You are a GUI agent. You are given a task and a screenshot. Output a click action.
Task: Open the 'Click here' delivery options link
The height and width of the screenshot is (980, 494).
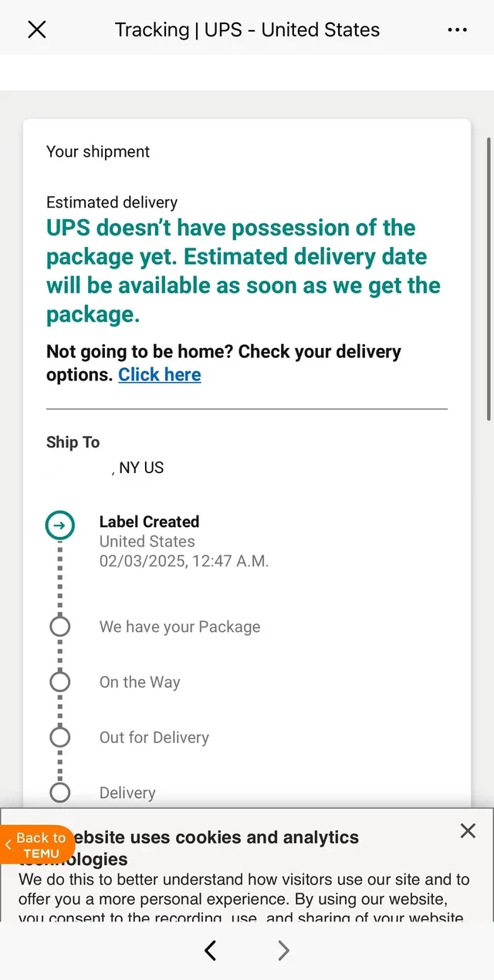(x=160, y=375)
